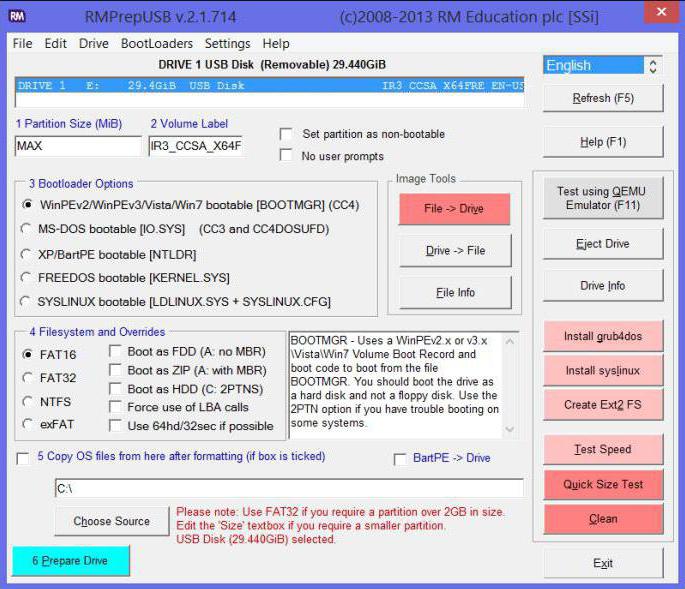Select the NTFS filesystem
The image size is (685, 589).
pos(28,402)
